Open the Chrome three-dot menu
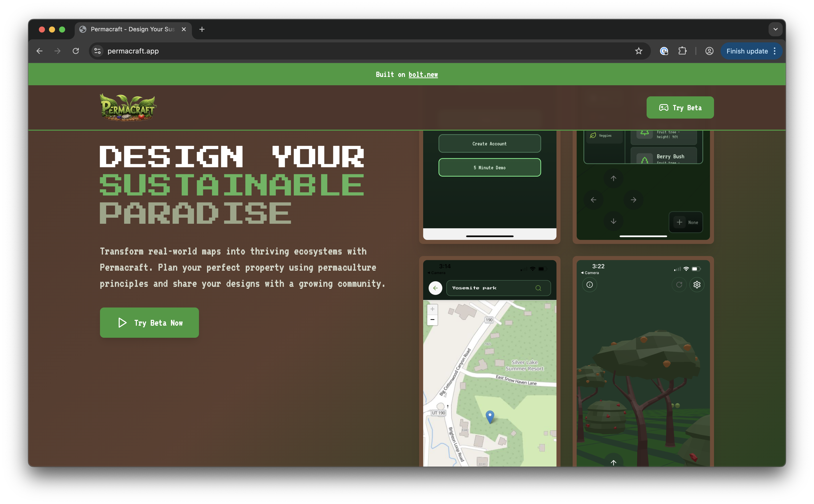 pyautogui.click(x=775, y=51)
